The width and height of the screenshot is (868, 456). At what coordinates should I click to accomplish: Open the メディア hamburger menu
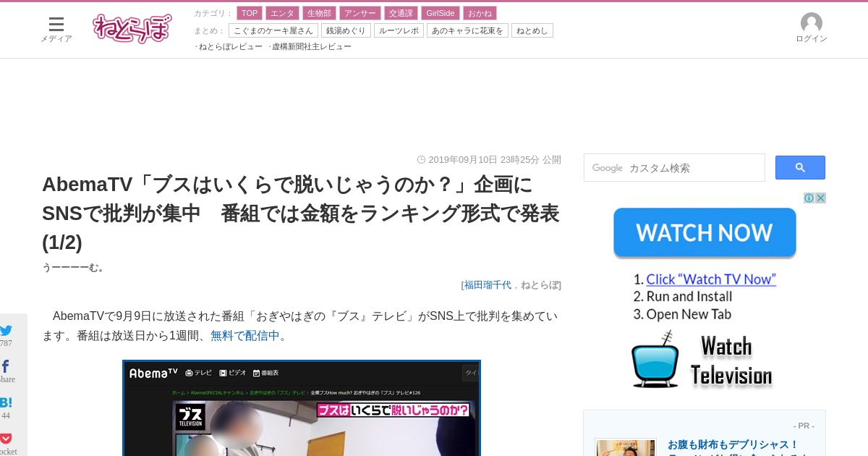[56, 29]
